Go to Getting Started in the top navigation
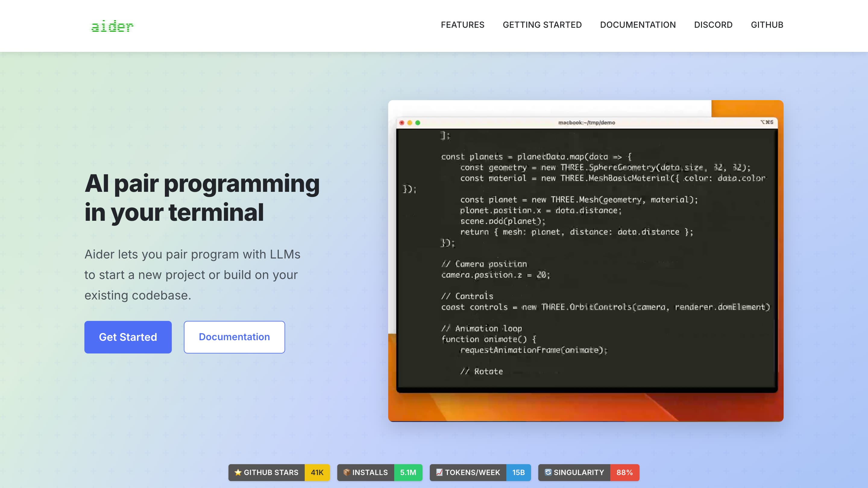The height and width of the screenshot is (488, 868). pyautogui.click(x=542, y=25)
